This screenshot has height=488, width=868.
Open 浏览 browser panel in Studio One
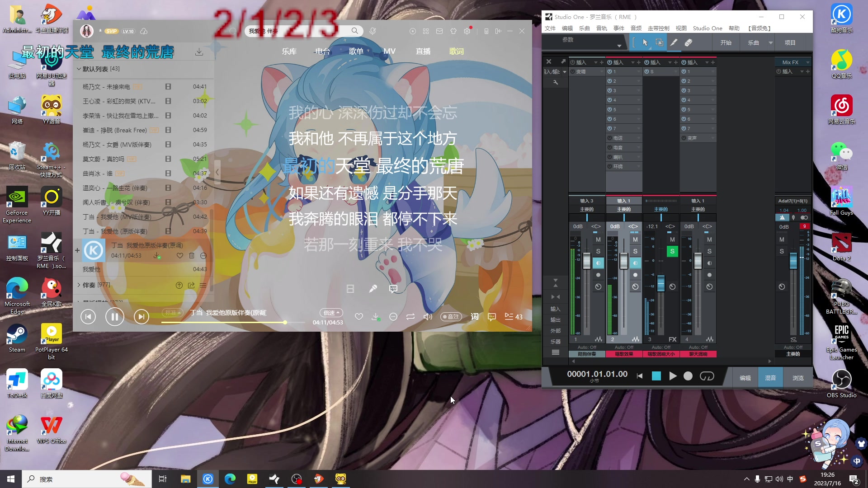pos(798,378)
